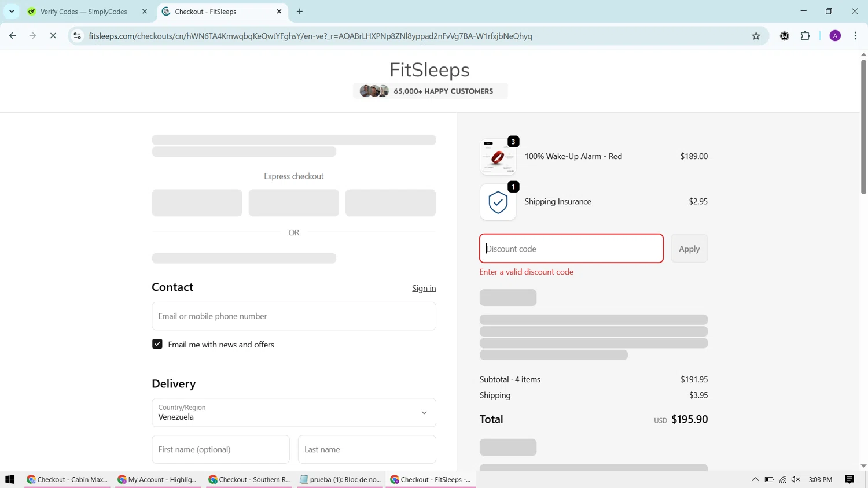
Task: Click the 100% Wake-Up Alarm - Red name
Action: pyautogui.click(x=573, y=156)
